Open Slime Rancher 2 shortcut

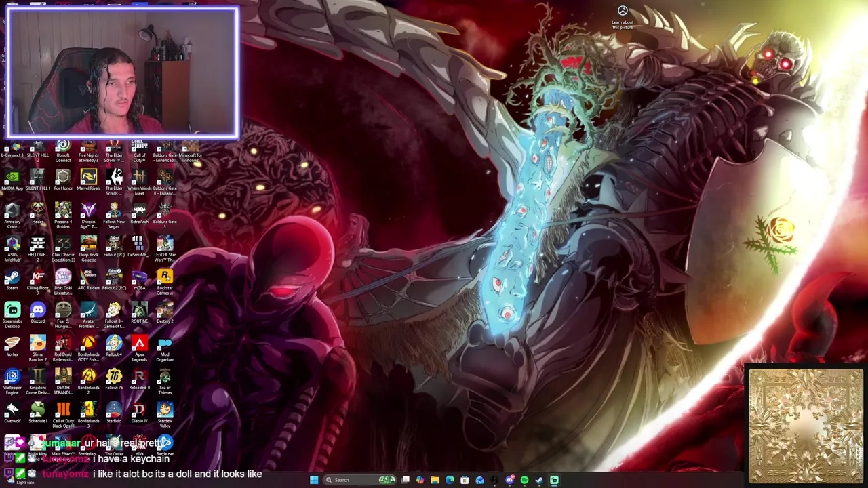[x=37, y=349]
